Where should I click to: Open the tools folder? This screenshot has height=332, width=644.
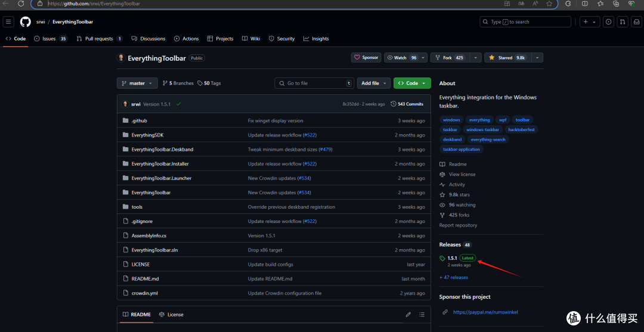click(137, 207)
